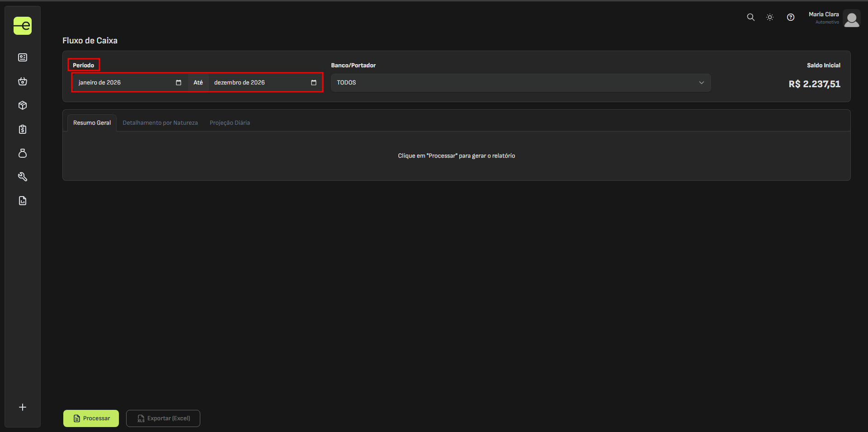The image size is (868, 432).
Task: Click the plus icon at sidebar bottom
Action: [23, 407]
